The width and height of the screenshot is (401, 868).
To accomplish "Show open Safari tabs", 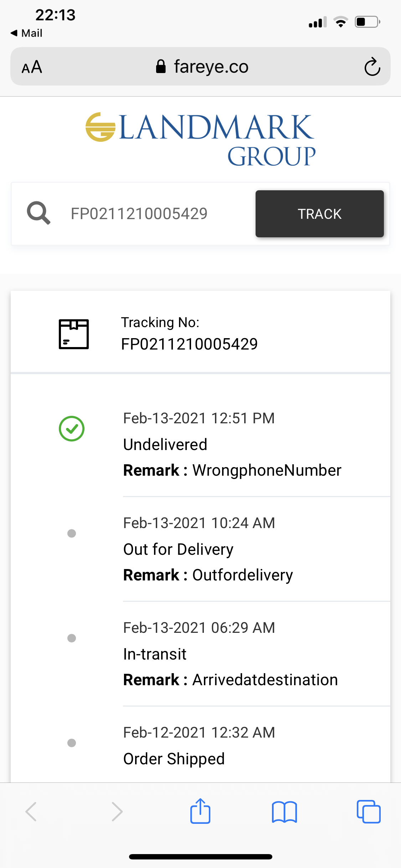I will point(369,812).
